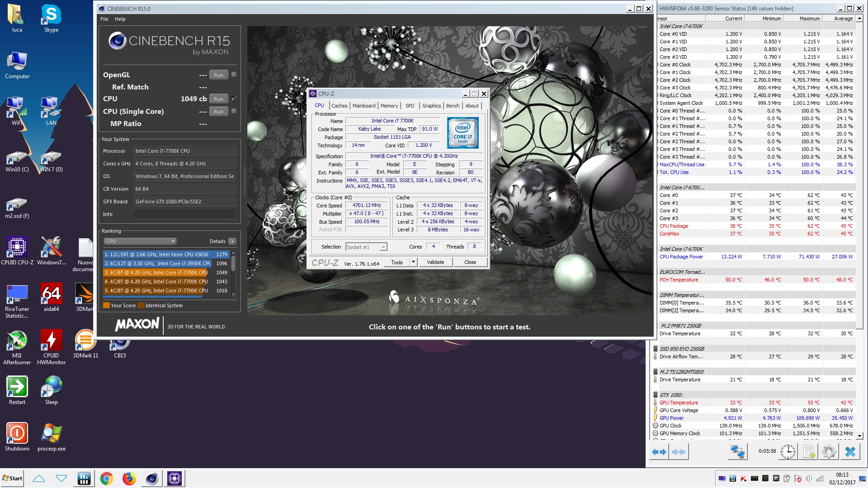Select the Shutdown desktop shortcut

[x=17, y=437]
